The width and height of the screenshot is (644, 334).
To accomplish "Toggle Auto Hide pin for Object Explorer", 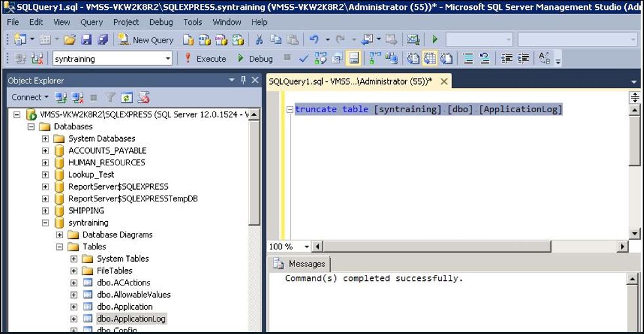I will (x=243, y=80).
